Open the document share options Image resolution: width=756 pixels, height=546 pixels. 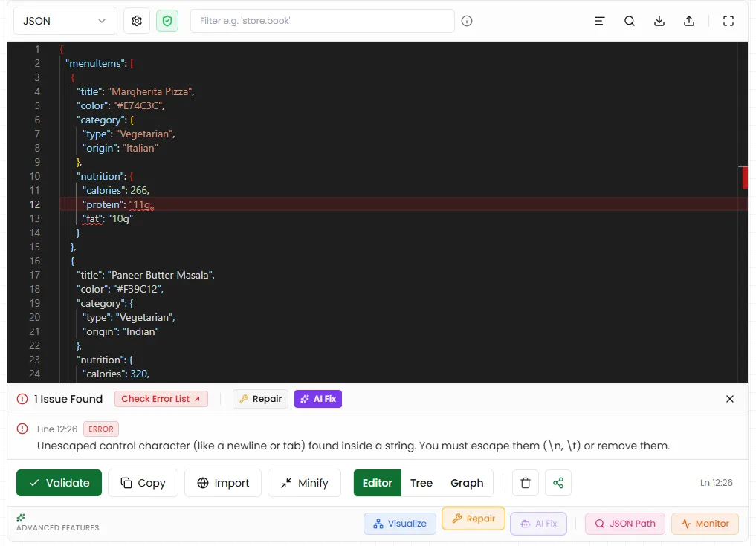[x=558, y=483]
